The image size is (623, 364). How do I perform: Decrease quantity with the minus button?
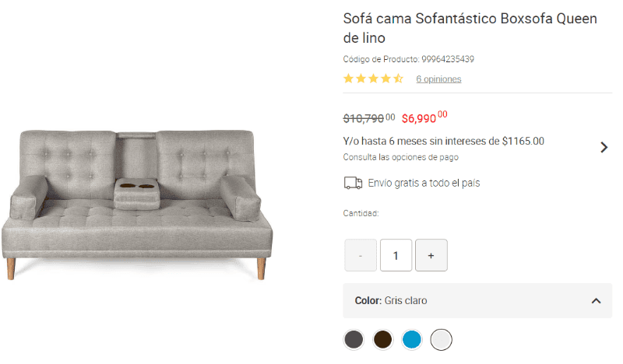point(361,255)
